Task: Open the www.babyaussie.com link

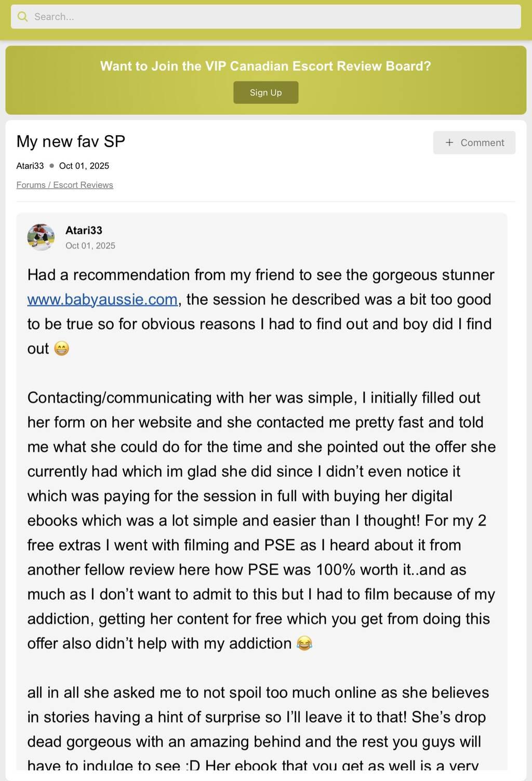Action: point(102,300)
